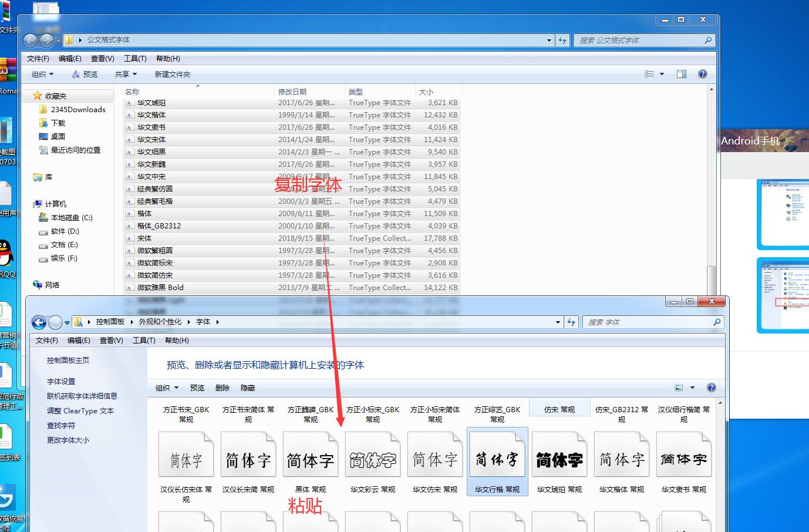Image resolution: width=809 pixels, height=532 pixels.
Task: Refresh the 公文格式字体 folder view
Action: point(562,40)
